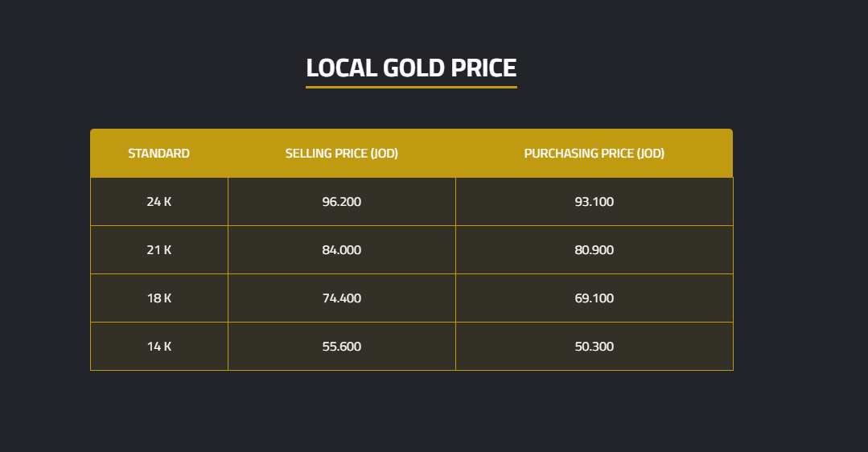Click the 96.200 selling price
Screen dimensions: 868x452
coord(342,202)
